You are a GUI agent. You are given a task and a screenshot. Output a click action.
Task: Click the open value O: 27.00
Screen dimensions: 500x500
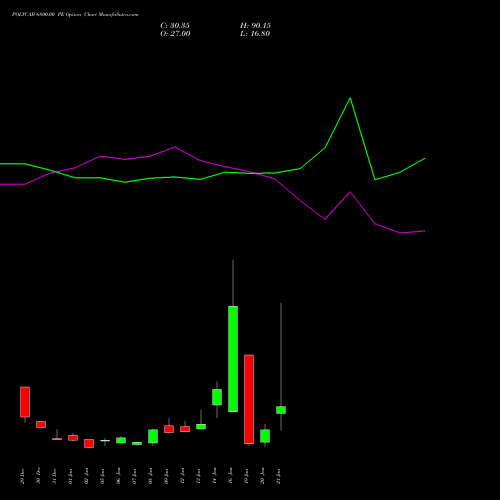click(175, 34)
